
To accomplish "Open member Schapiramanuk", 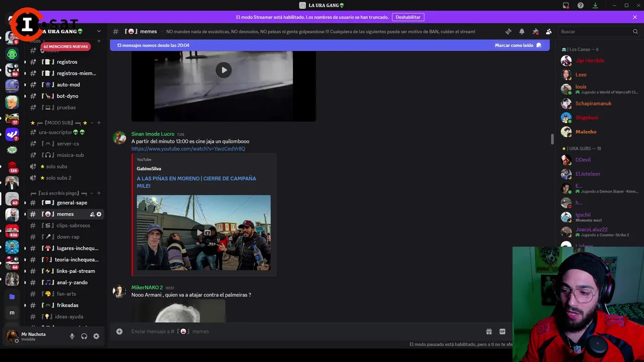I will pos(593,104).
